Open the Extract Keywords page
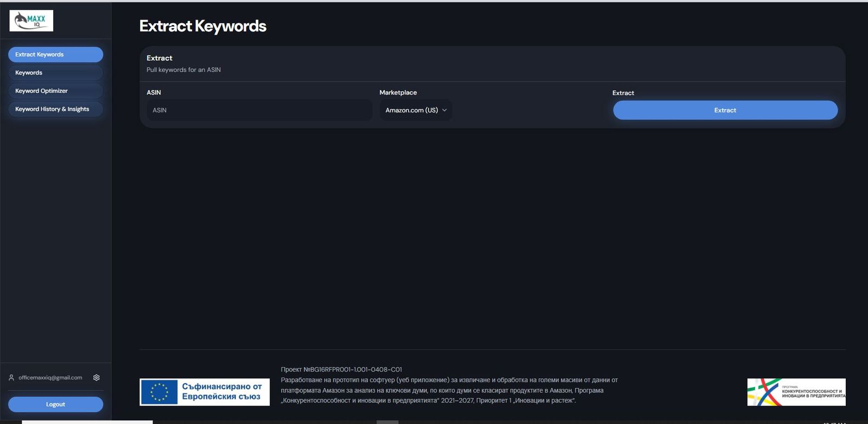 point(55,54)
